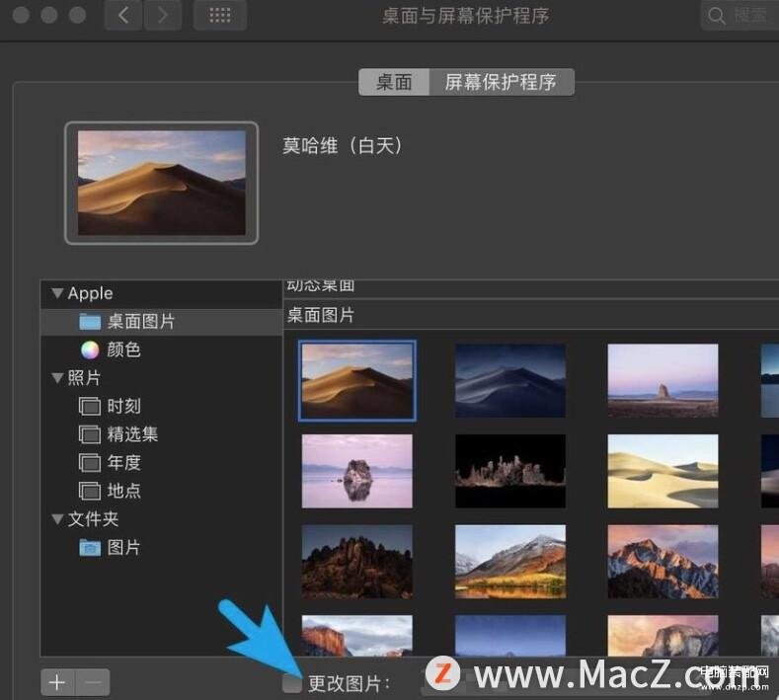Click the rainbow color wheel icon
Viewport: 779px width, 700px height.
pos(90,350)
